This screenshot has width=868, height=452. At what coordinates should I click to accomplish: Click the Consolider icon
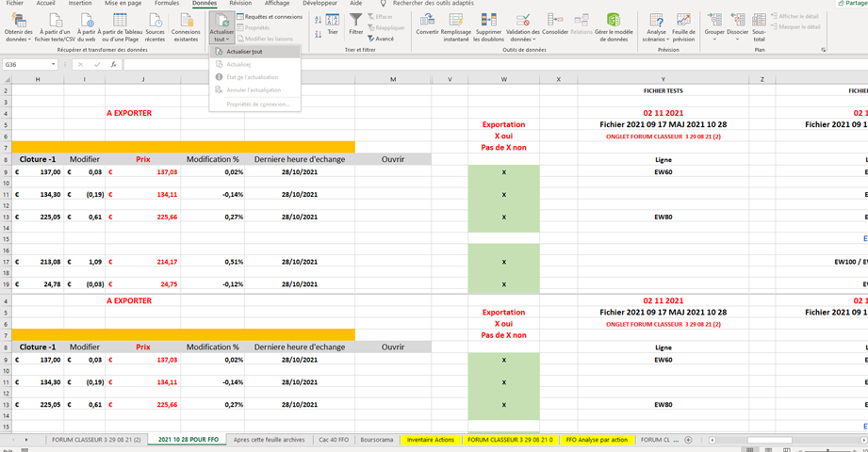click(x=555, y=21)
